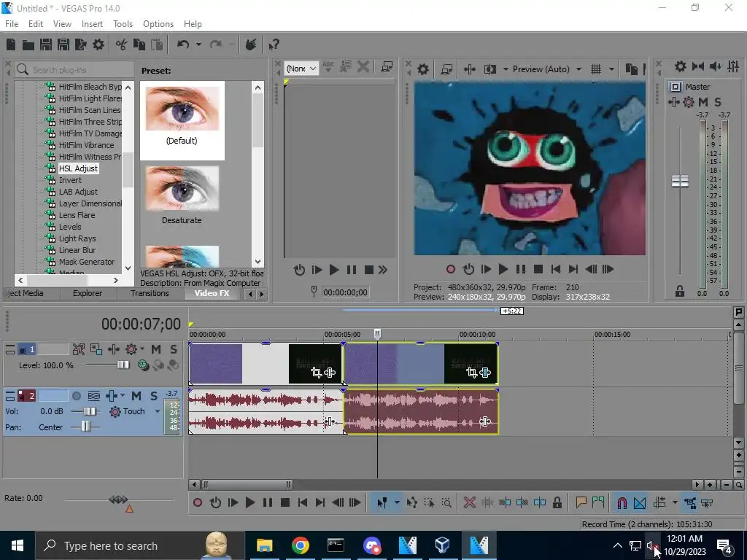Adjust audio track 2 Pan slider
The image size is (747, 560).
[x=85, y=427]
